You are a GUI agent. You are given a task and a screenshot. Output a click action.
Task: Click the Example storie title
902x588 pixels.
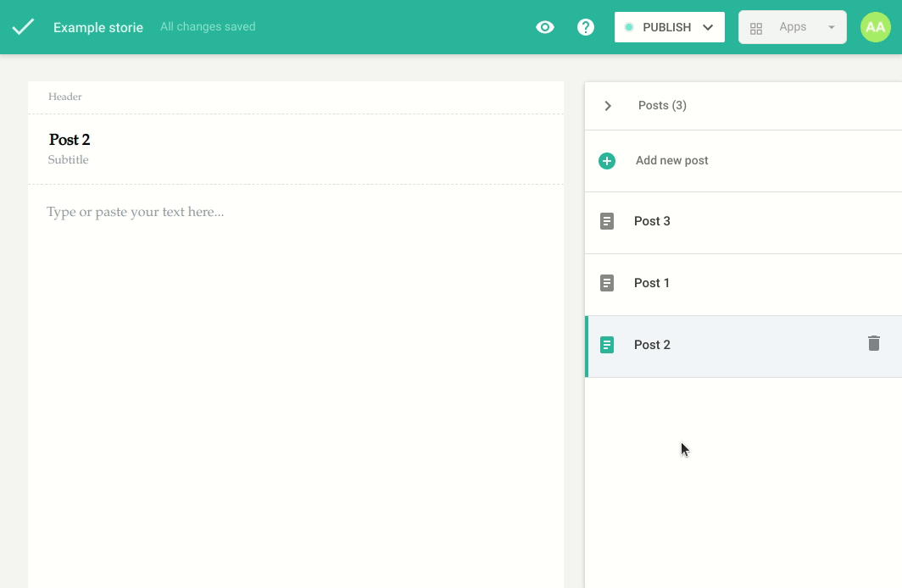[97, 27]
